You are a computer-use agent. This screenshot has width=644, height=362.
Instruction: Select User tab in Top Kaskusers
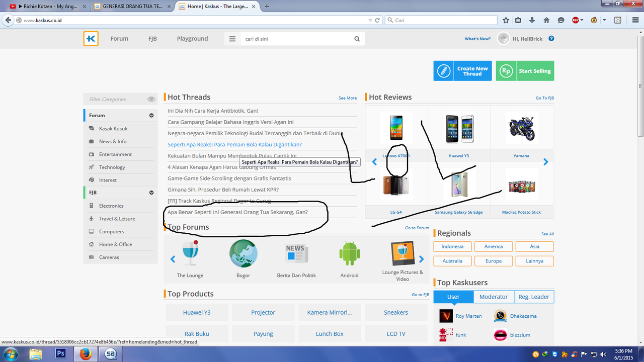tap(453, 297)
